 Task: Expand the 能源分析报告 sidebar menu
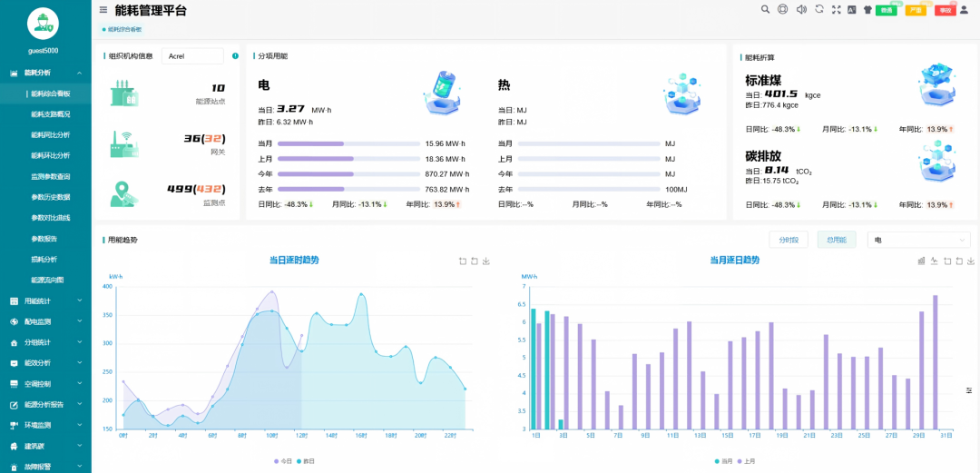pyautogui.click(x=45, y=404)
